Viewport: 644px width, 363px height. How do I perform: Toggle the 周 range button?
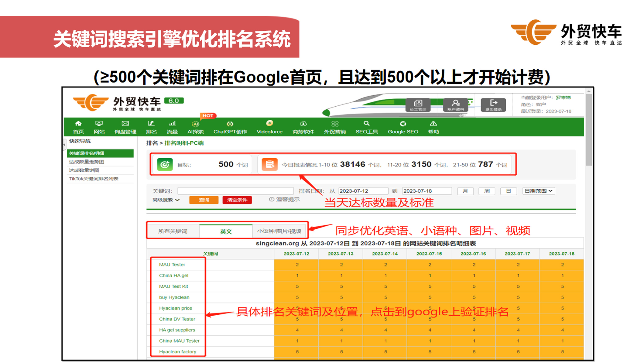tap(487, 191)
